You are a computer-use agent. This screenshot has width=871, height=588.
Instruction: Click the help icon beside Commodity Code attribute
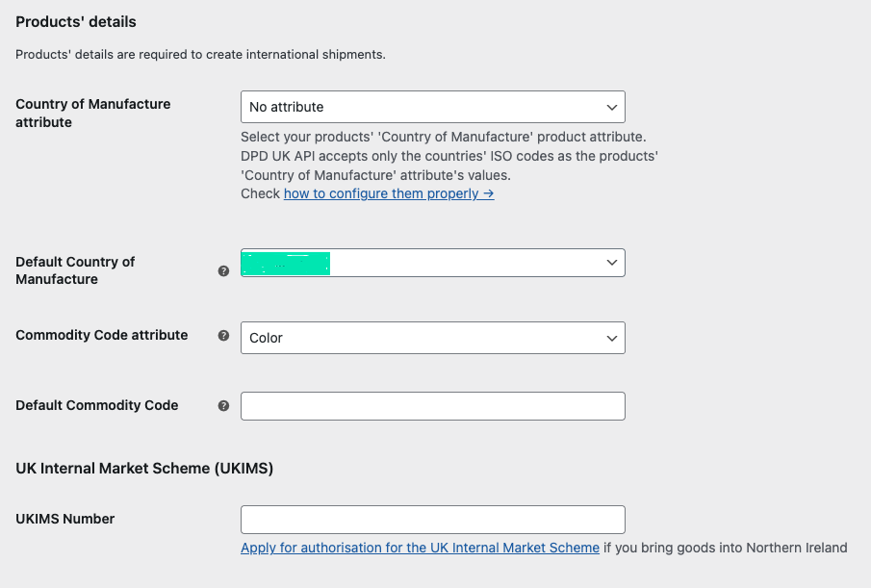[x=223, y=337]
